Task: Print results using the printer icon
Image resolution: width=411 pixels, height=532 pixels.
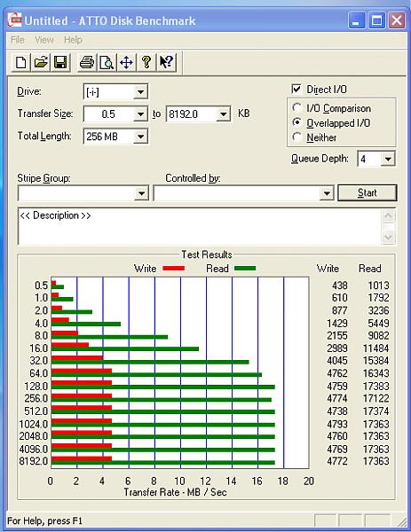Action: [x=87, y=62]
